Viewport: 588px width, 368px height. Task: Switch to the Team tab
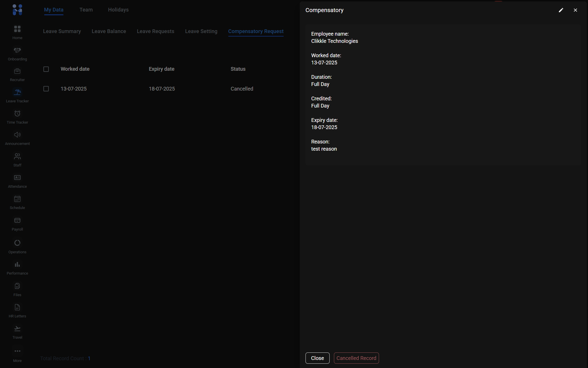86,10
